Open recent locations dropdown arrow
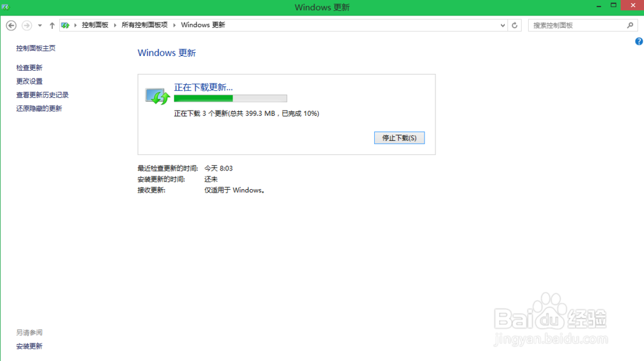The width and height of the screenshot is (644, 361). click(40, 26)
